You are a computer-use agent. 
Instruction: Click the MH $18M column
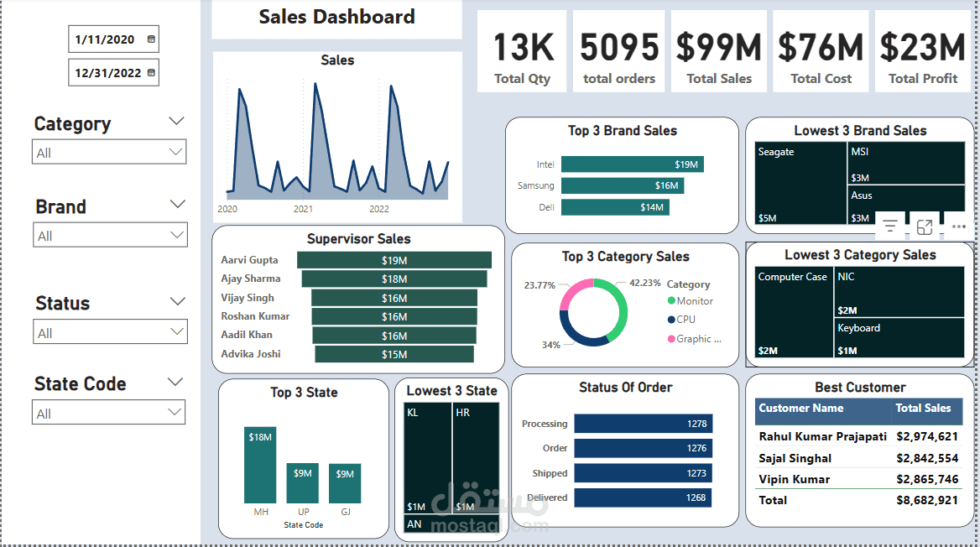tap(260, 465)
